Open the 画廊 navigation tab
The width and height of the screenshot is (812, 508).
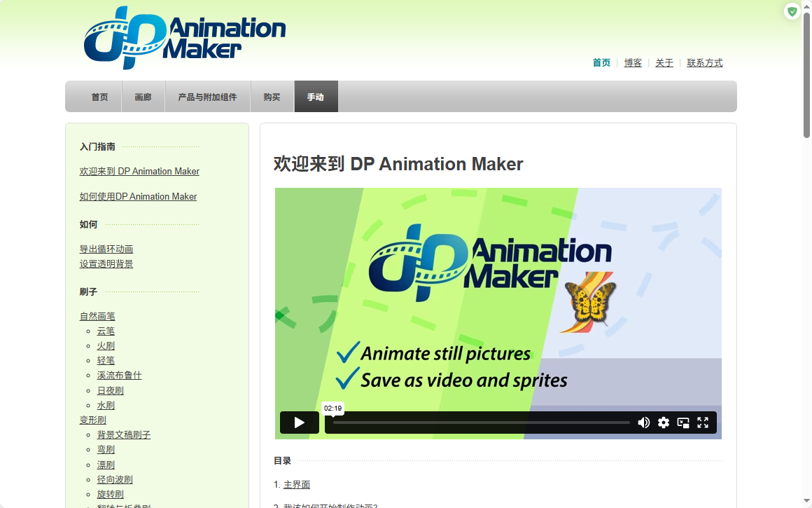tap(143, 97)
